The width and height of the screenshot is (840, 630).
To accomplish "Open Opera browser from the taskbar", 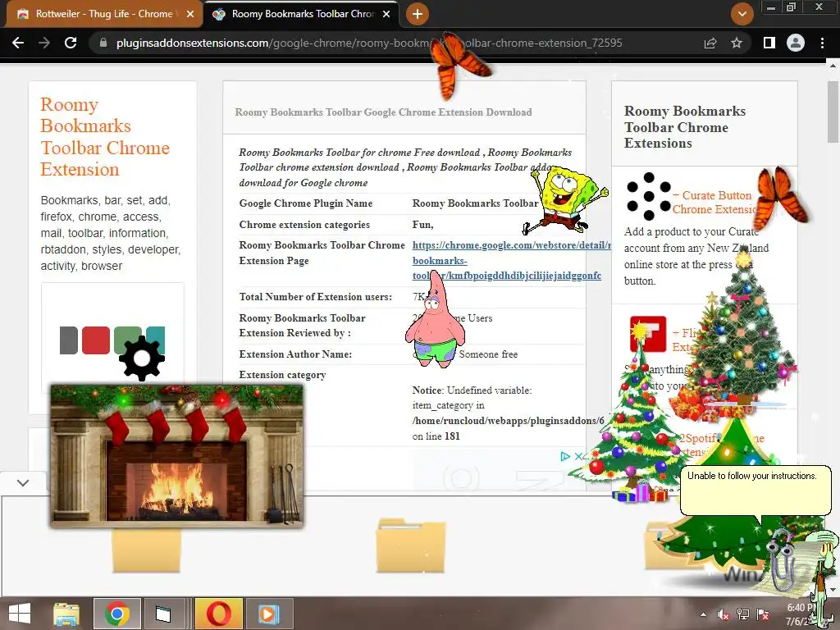I will point(219,614).
